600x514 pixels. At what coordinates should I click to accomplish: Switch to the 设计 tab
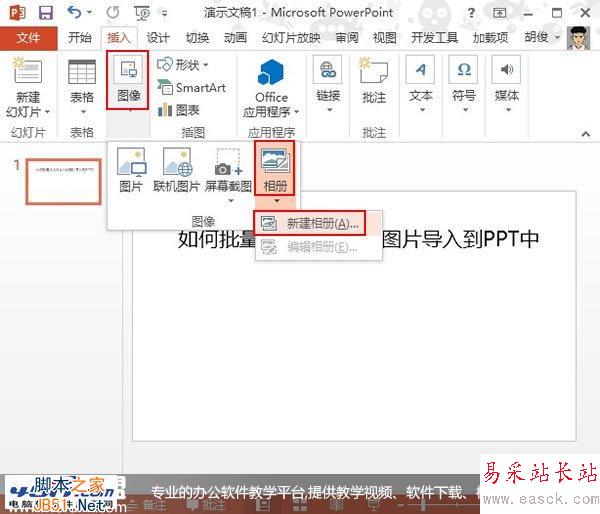(158, 38)
